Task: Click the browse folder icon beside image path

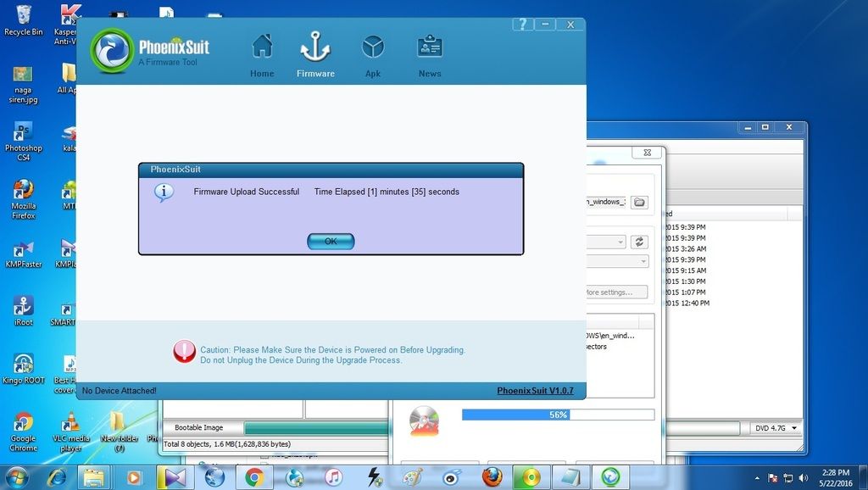Action: coord(639,202)
